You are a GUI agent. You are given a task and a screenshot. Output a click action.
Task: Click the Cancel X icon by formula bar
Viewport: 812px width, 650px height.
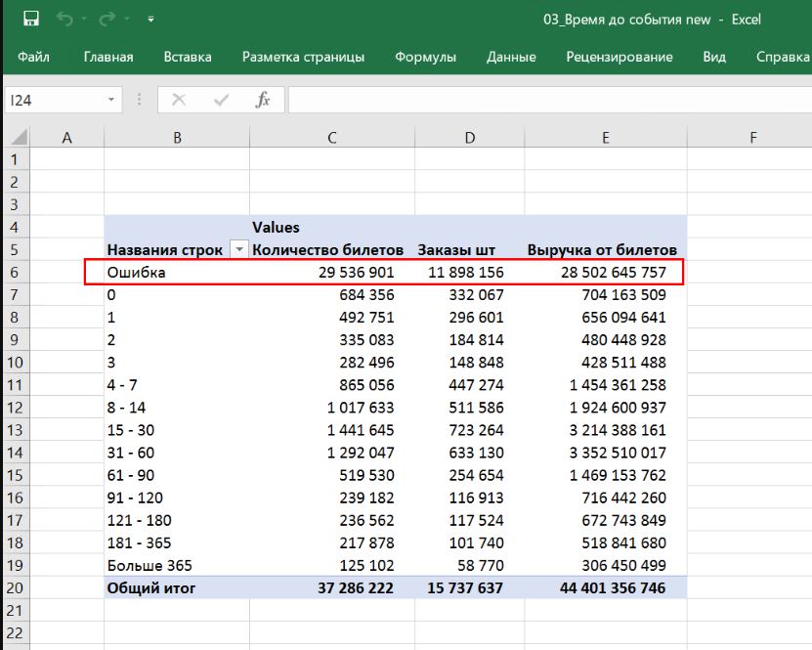pyautogui.click(x=179, y=100)
